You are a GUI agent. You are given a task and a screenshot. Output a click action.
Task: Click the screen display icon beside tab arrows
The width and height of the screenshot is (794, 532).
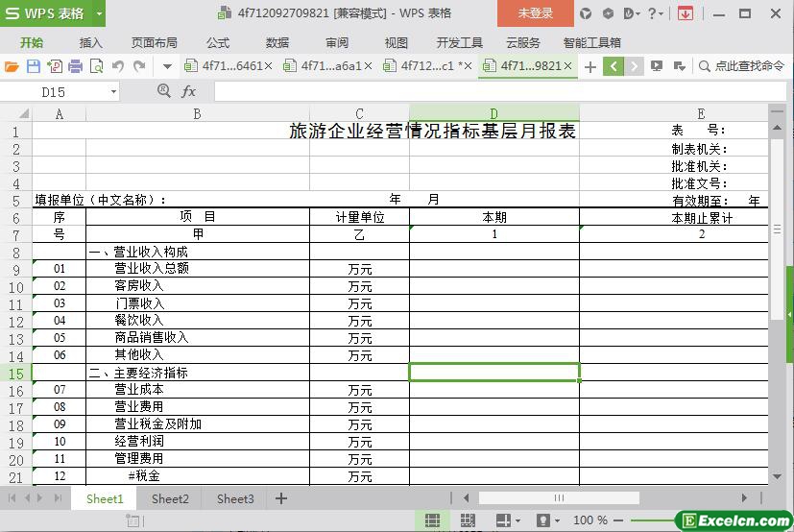(657, 66)
